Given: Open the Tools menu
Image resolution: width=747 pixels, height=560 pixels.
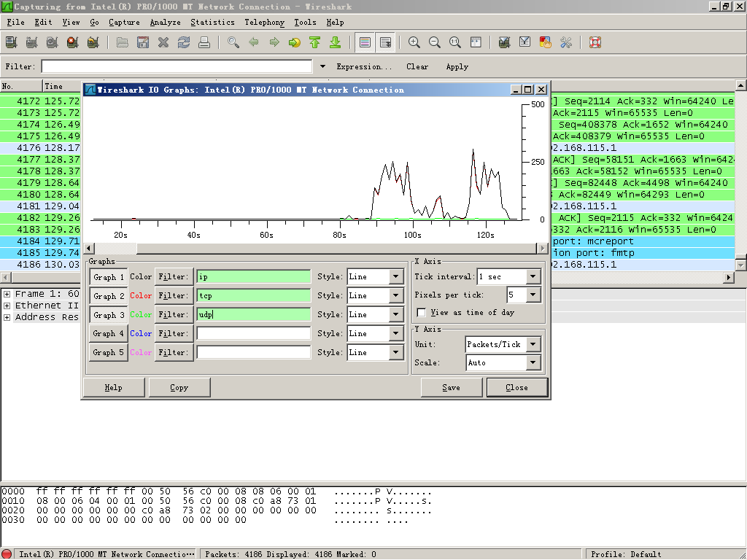Looking at the screenshot, I should pos(305,22).
